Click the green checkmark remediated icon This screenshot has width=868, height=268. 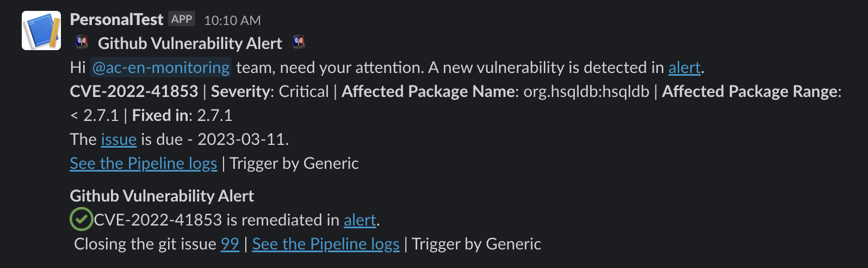(x=81, y=220)
